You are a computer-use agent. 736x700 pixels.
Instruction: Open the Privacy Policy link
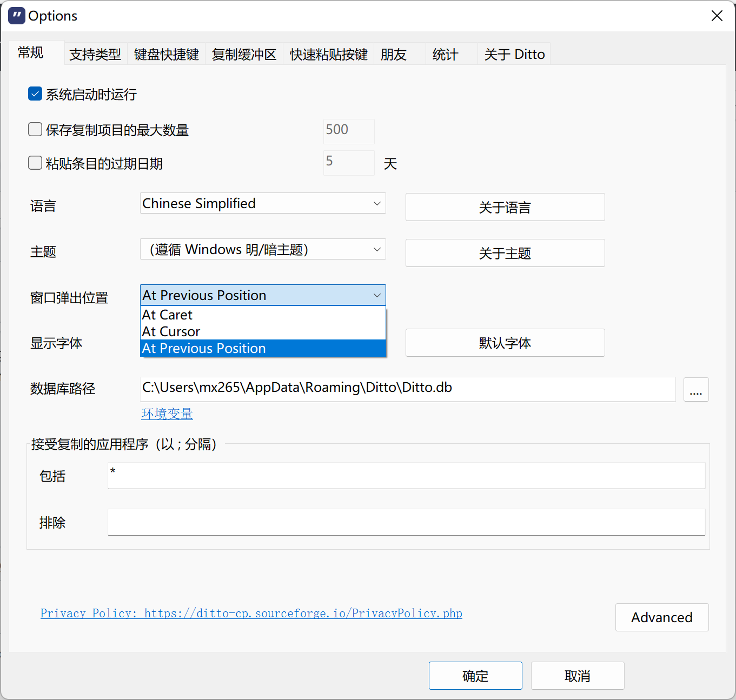coord(251,613)
